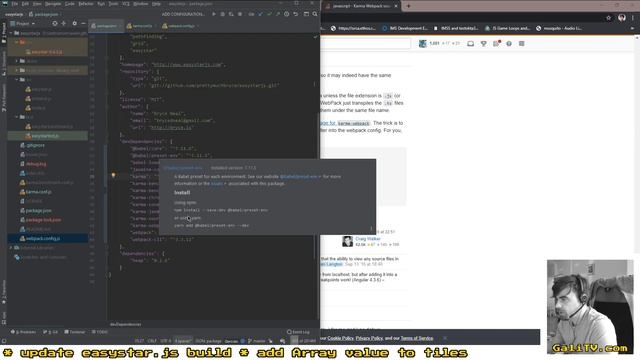The width and height of the screenshot is (640, 360).
Task: Switch to the webpack.config.js editor tab
Action: [x=180, y=26]
